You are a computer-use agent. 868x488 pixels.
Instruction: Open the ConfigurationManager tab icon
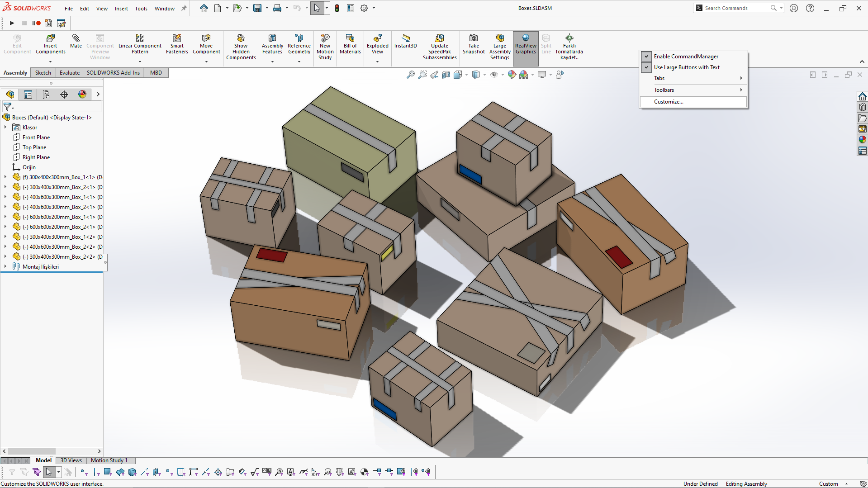46,94
